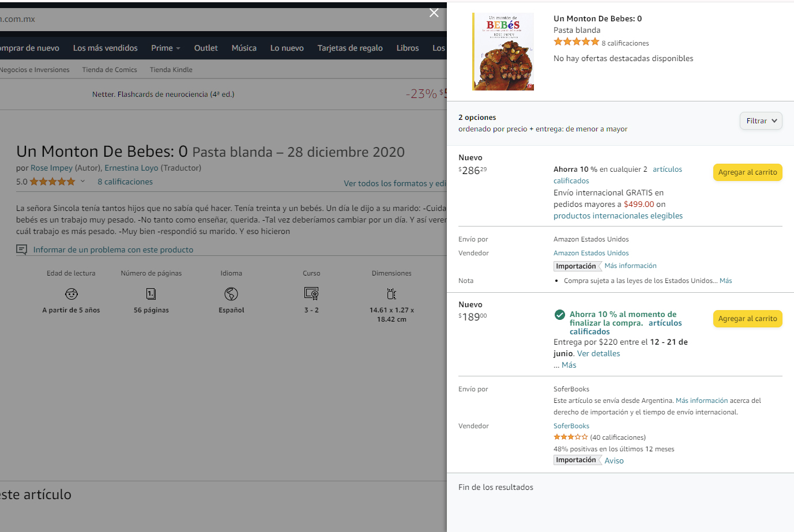Select the 'A partir de 5 años' value
Screen dimensions: 794x532
tap(71, 310)
